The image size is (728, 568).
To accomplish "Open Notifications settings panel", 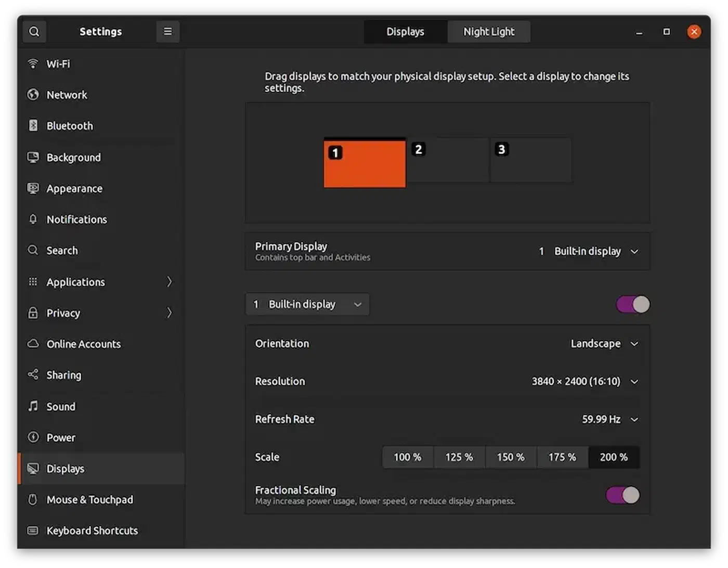I will [x=101, y=219].
